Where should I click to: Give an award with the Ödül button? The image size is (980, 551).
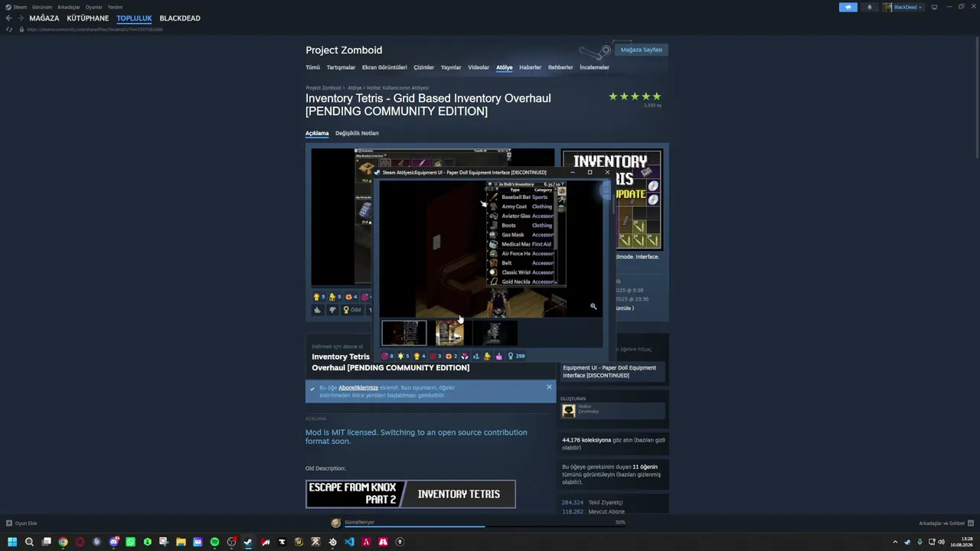(352, 310)
